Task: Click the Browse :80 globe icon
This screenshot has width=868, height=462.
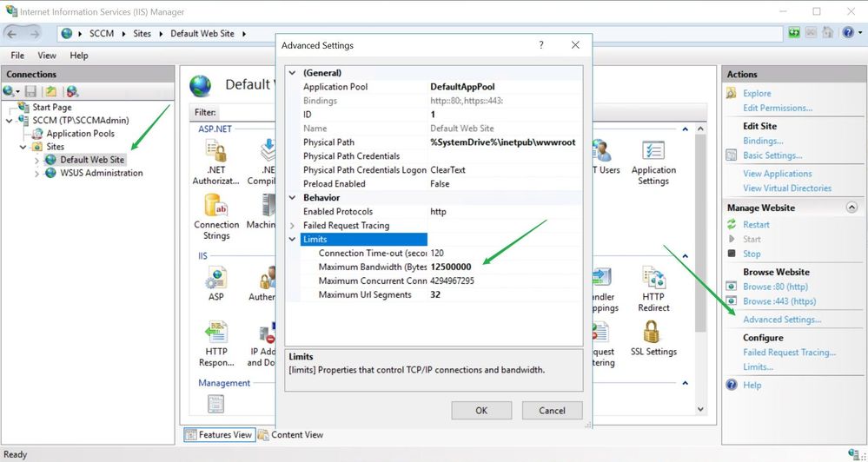Action: click(x=732, y=287)
